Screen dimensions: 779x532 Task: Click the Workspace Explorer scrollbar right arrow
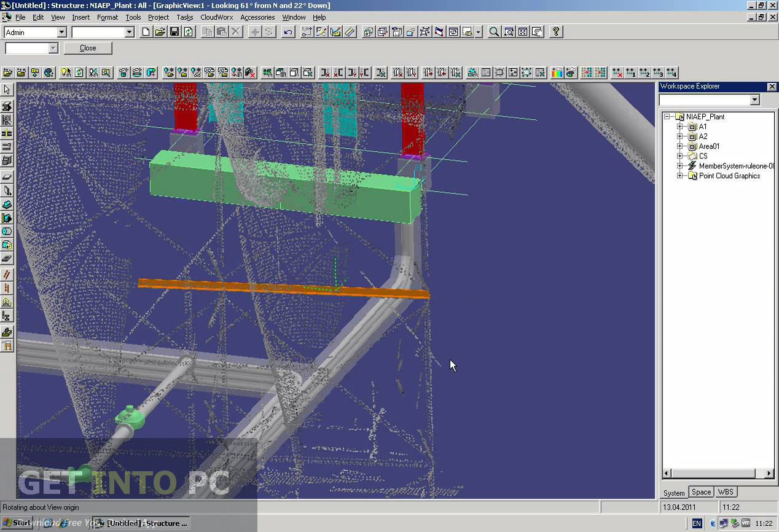click(769, 474)
